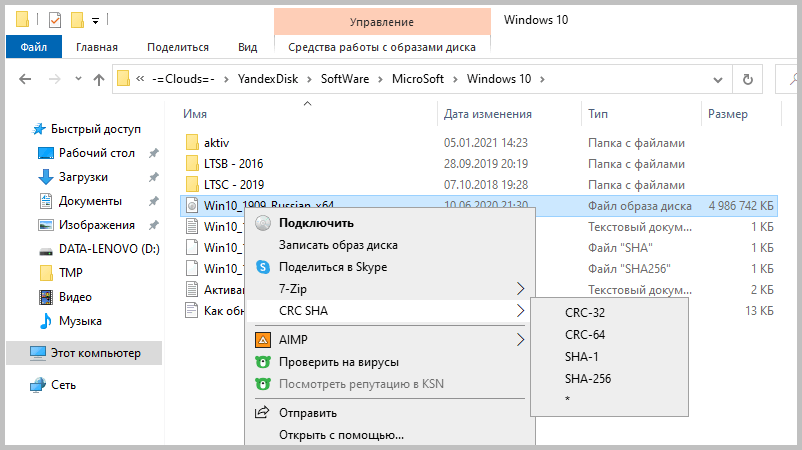802x450 pixels.
Task: Click pin icon next to Загрузки
Action: (x=153, y=177)
